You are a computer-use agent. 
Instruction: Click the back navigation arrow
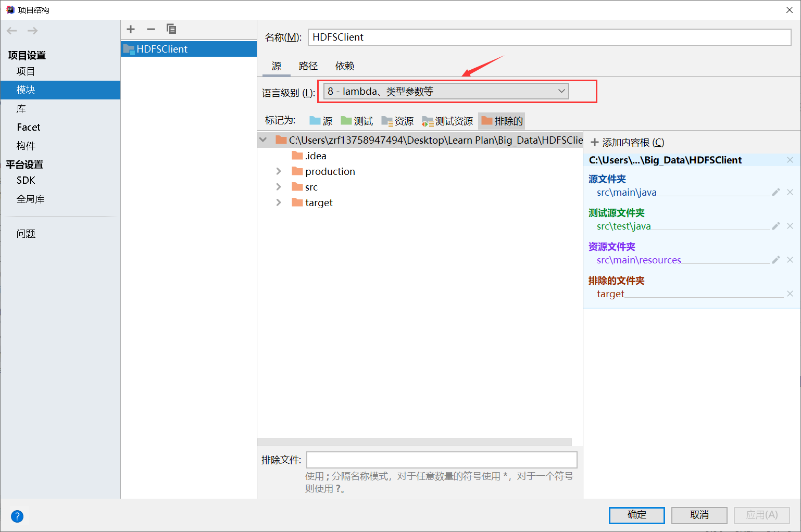[12, 31]
